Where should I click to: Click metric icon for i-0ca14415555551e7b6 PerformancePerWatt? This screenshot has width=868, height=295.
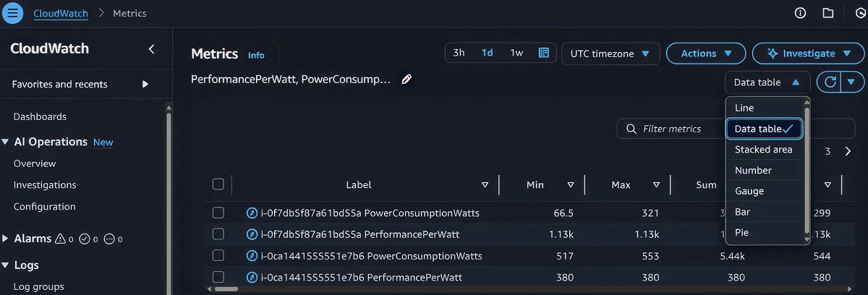pos(252,277)
